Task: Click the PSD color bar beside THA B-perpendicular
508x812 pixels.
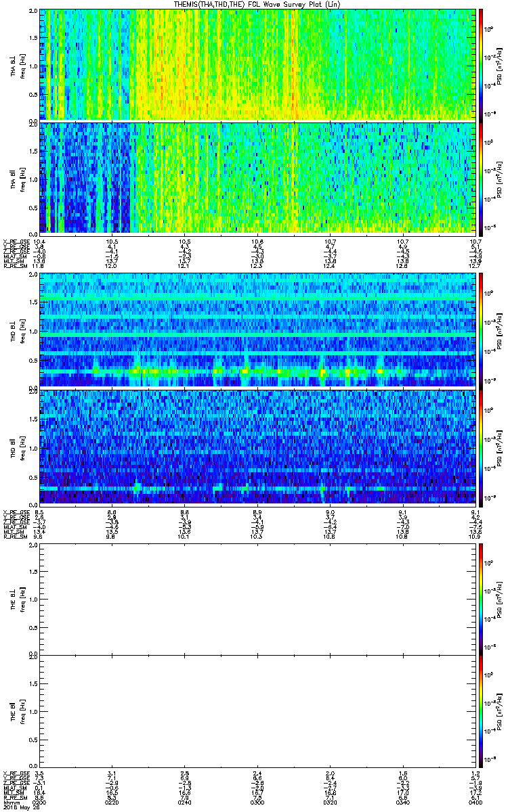Action: pos(481,65)
